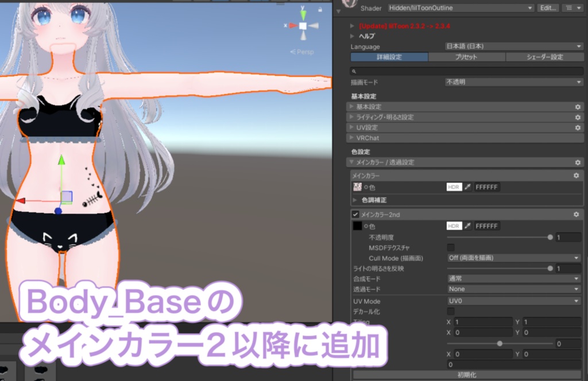Expand the VRChat foldout

coord(465,138)
